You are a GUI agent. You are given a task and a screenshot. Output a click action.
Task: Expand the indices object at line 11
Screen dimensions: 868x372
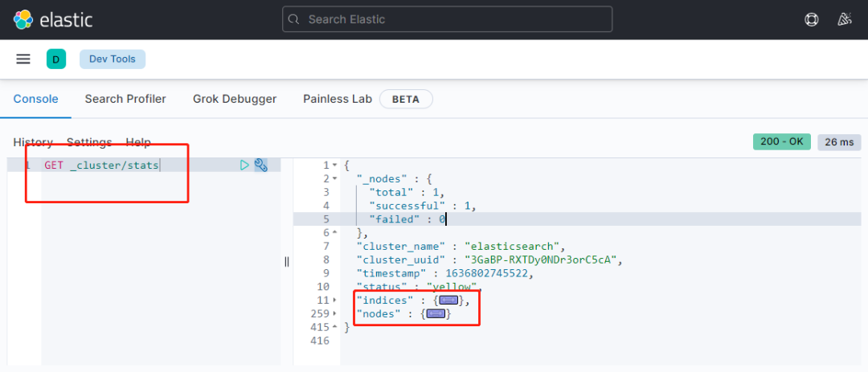pyautogui.click(x=334, y=300)
